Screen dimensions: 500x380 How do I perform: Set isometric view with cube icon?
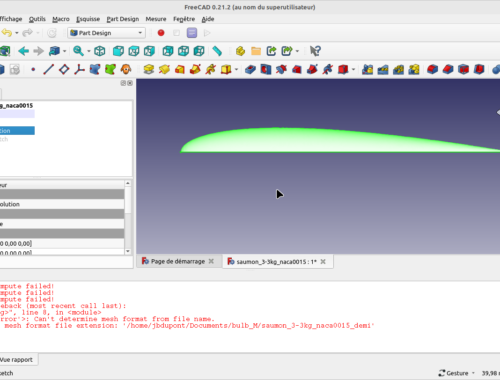pyautogui.click(x=100, y=51)
